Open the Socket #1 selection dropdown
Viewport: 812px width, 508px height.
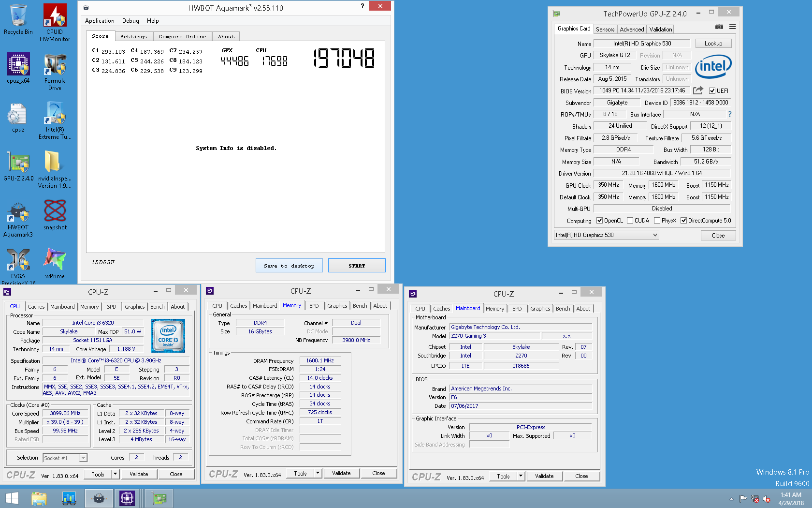pyautogui.click(x=65, y=458)
